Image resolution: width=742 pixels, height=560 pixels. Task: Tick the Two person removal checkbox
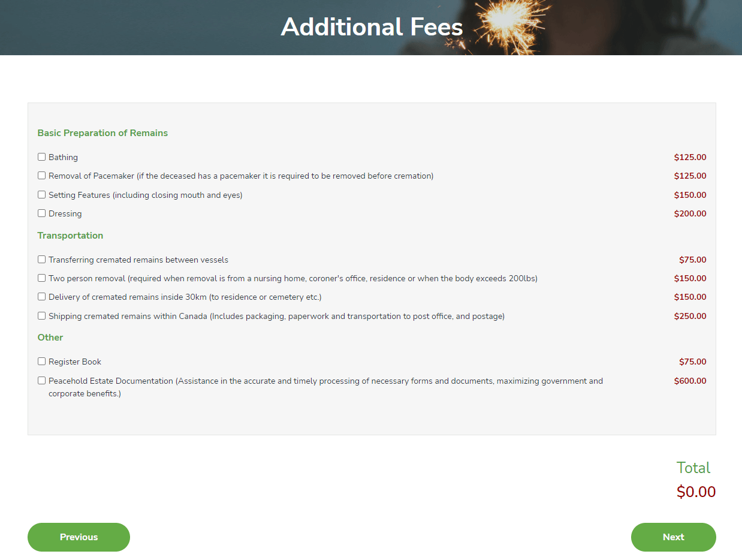(42, 278)
